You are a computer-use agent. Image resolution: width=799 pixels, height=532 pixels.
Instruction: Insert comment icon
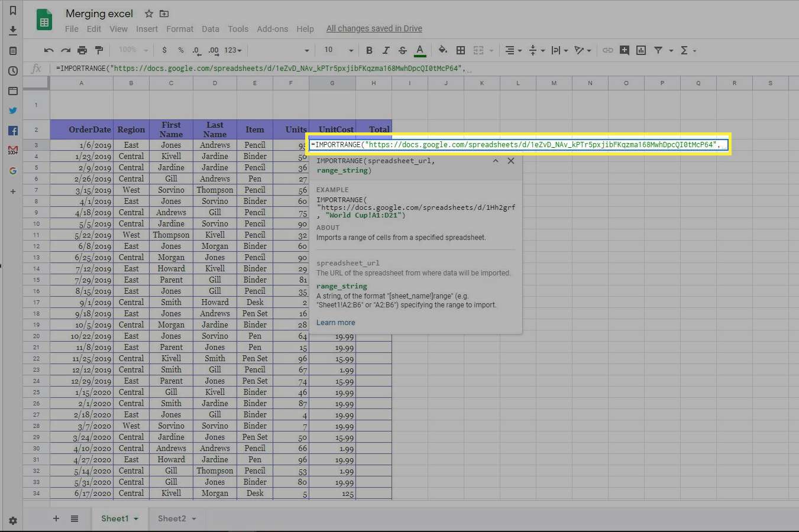point(624,50)
